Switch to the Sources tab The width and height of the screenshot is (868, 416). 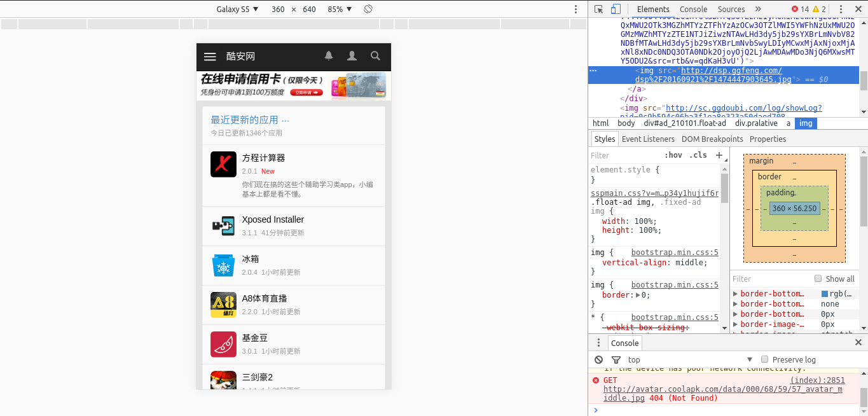(x=731, y=9)
